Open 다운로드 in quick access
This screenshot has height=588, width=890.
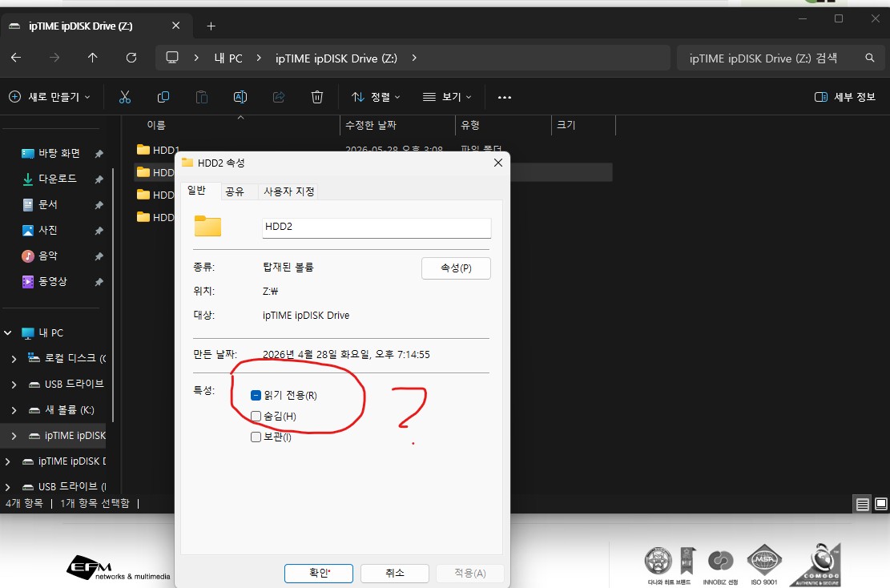click(57, 179)
